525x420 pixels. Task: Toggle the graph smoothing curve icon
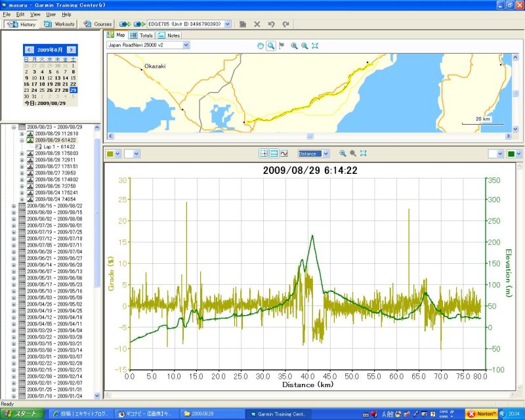coord(284,154)
